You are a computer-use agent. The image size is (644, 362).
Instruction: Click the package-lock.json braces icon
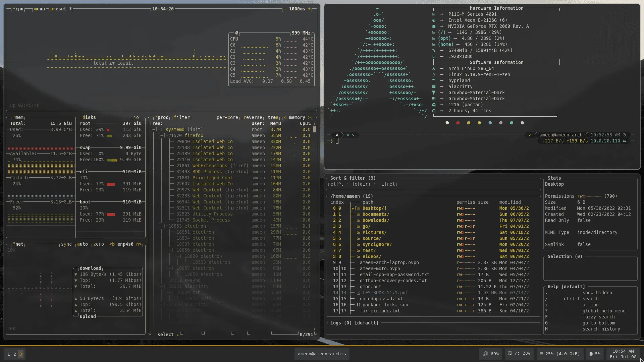click(x=358, y=305)
